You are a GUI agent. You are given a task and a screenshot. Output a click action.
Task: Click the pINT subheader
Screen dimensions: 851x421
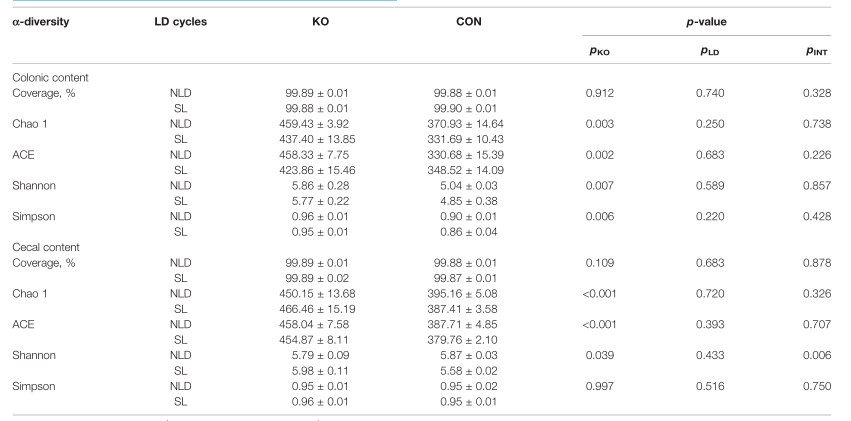click(817, 51)
